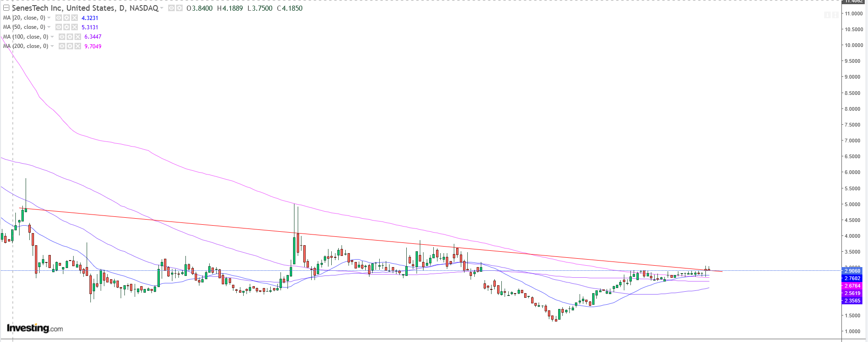The height and width of the screenshot is (342, 868).
Task: Open settings gear for MA 20 indicator
Action: click(67, 18)
